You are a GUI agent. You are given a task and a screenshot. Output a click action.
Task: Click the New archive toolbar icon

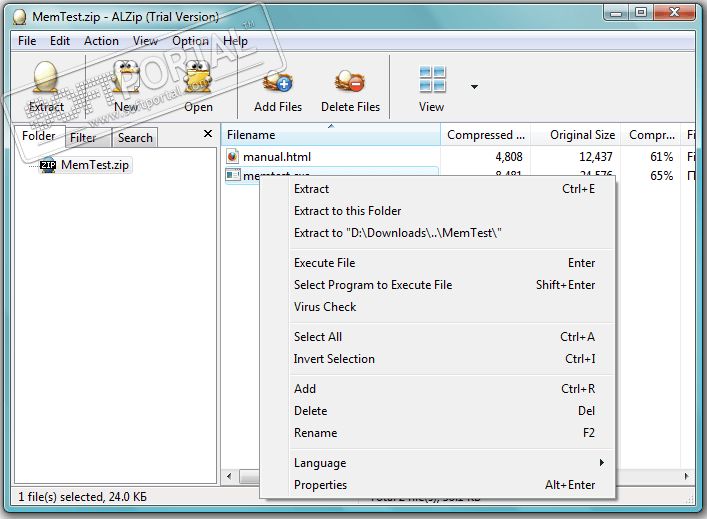click(x=126, y=77)
